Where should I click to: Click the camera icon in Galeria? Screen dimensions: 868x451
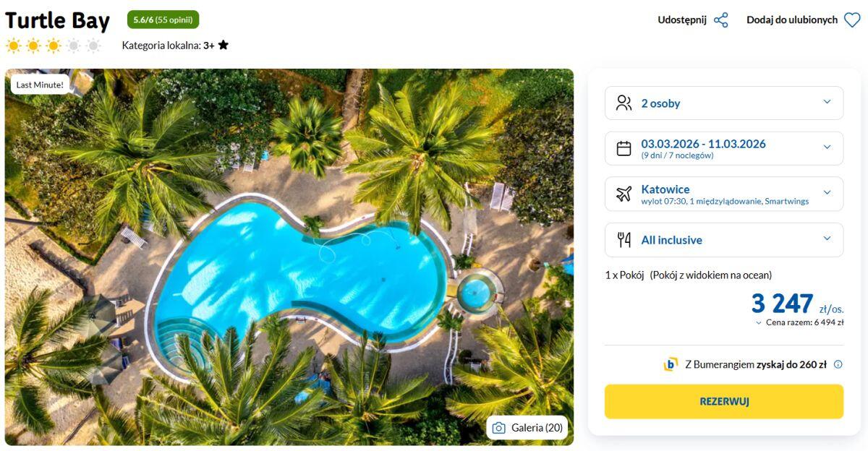coord(498,428)
